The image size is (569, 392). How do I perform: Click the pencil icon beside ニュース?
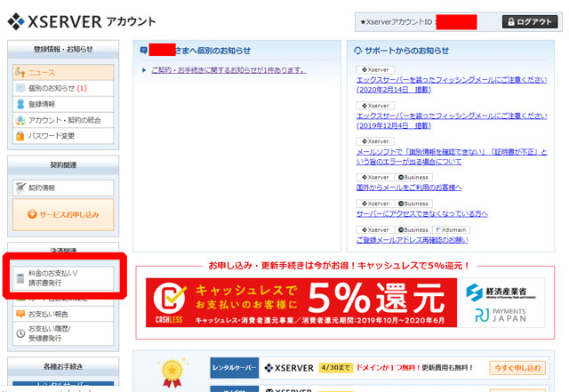click(x=21, y=73)
